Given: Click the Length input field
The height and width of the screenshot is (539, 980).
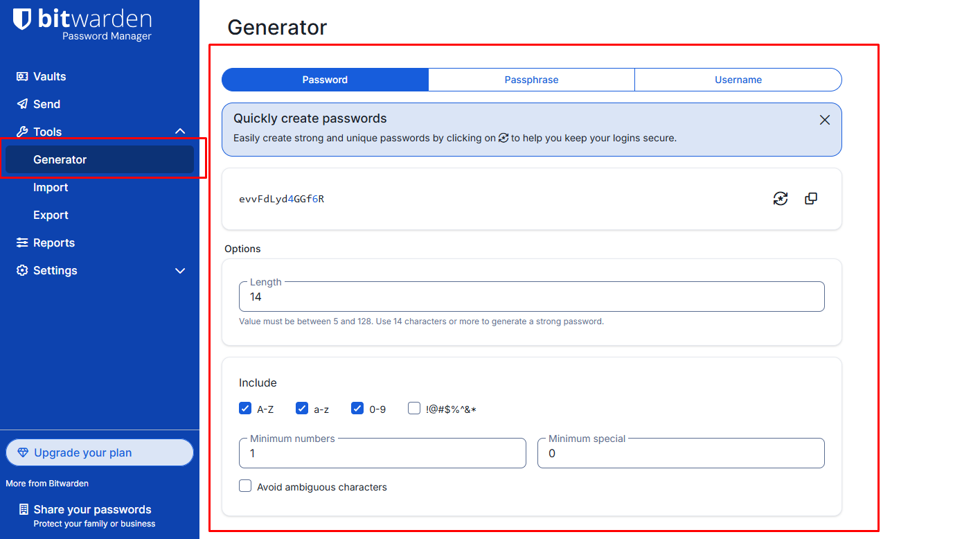Looking at the screenshot, I should [531, 297].
